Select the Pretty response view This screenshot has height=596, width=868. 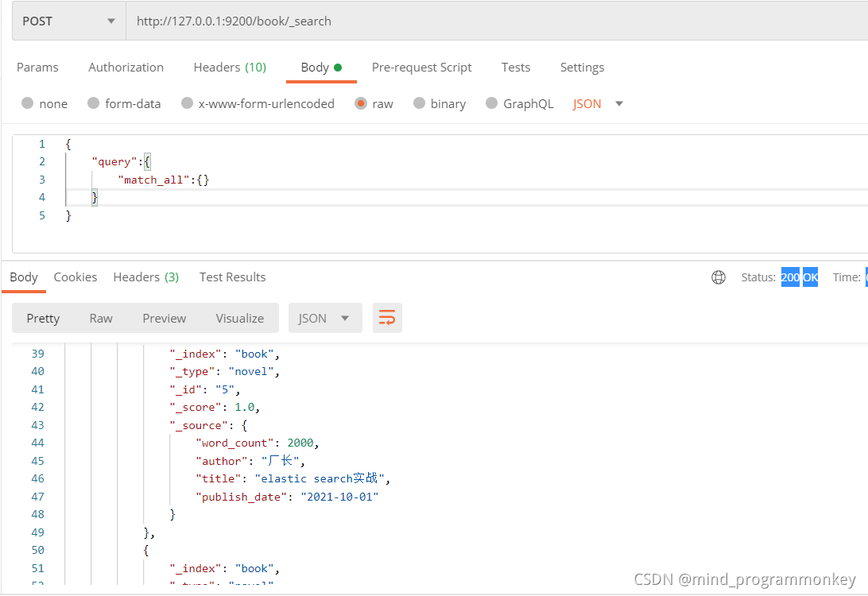[43, 318]
